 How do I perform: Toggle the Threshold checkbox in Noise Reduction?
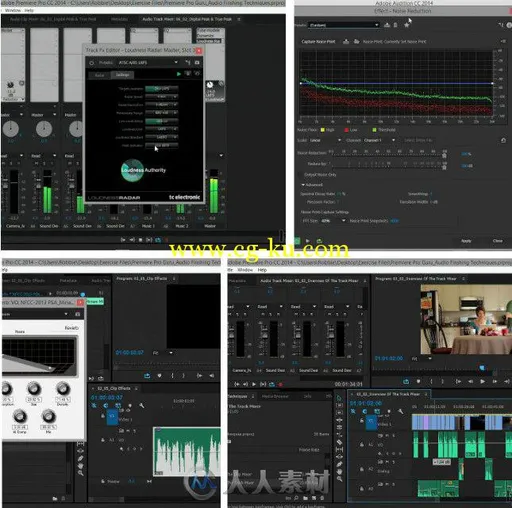coord(374,130)
